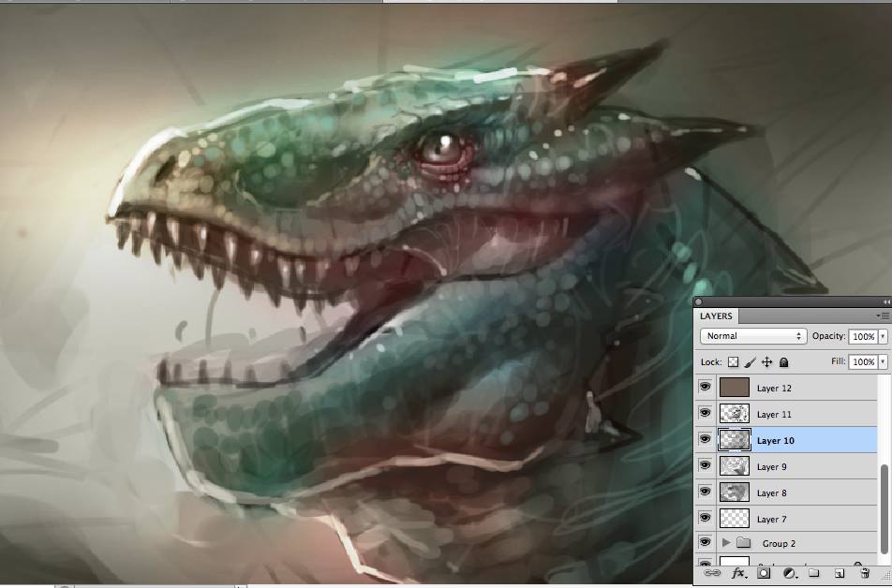Click the lock all padlock icon

pyautogui.click(x=783, y=362)
